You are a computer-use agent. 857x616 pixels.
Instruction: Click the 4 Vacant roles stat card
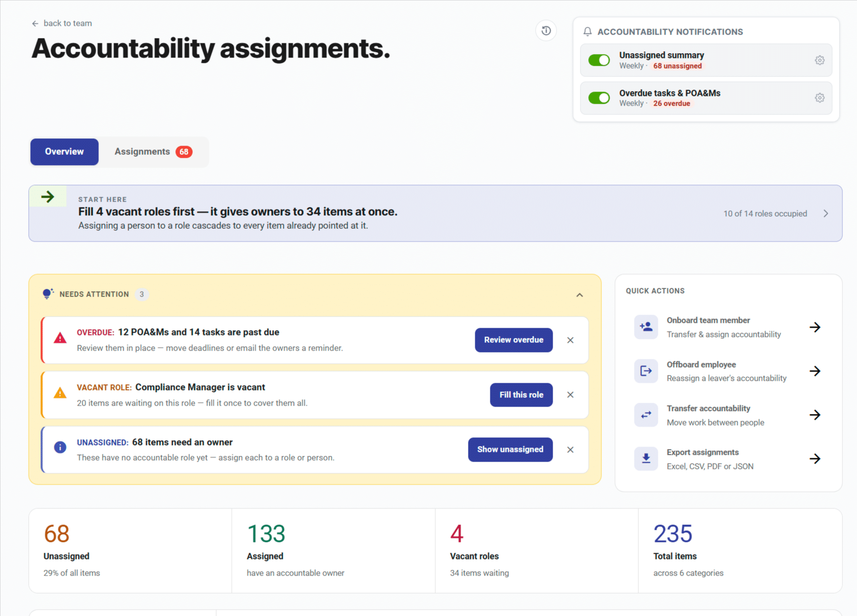pyautogui.click(x=537, y=551)
